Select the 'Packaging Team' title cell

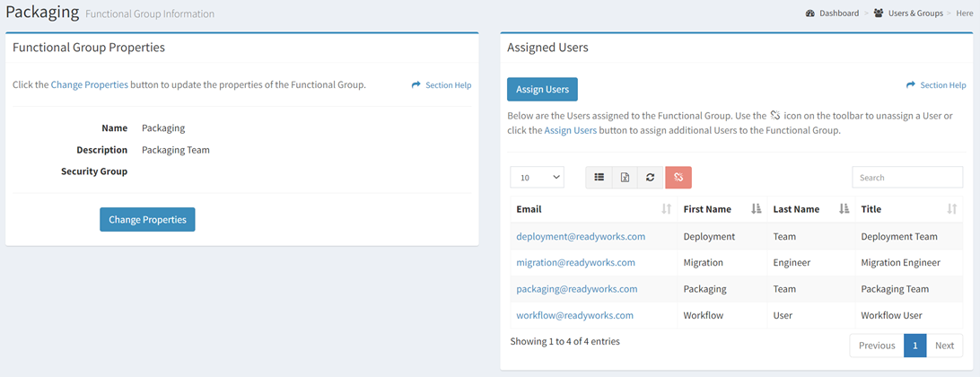[909, 289]
